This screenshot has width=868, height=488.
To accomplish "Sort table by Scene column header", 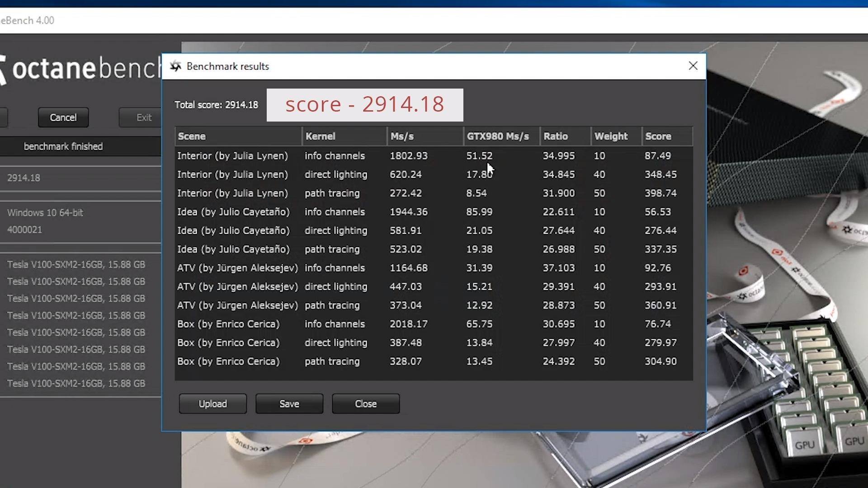I will [238, 136].
